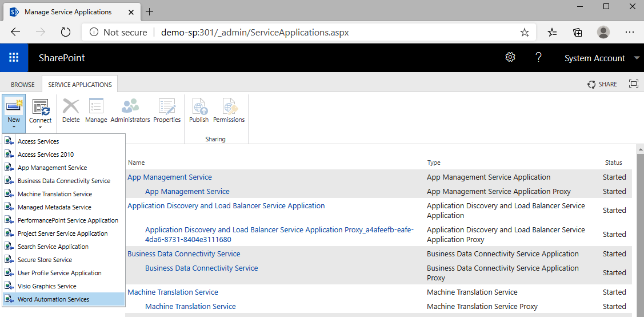Image resolution: width=644 pixels, height=317 pixels.
Task: Click the Manage ribbon icon
Action: pyautogui.click(x=96, y=106)
